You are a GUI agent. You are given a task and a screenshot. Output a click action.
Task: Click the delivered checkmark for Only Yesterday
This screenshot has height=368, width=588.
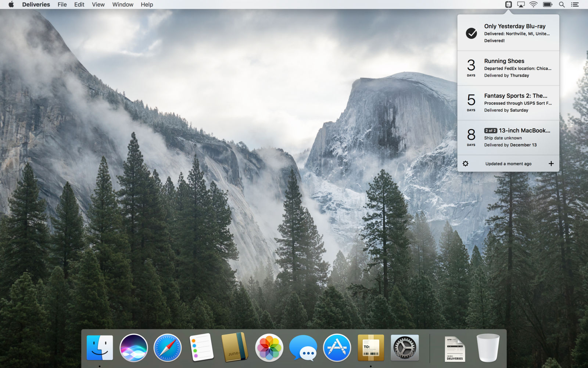[x=471, y=33]
